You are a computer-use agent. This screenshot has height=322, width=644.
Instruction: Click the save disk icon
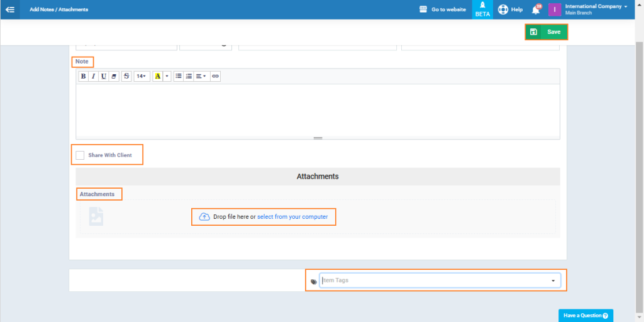(533, 31)
